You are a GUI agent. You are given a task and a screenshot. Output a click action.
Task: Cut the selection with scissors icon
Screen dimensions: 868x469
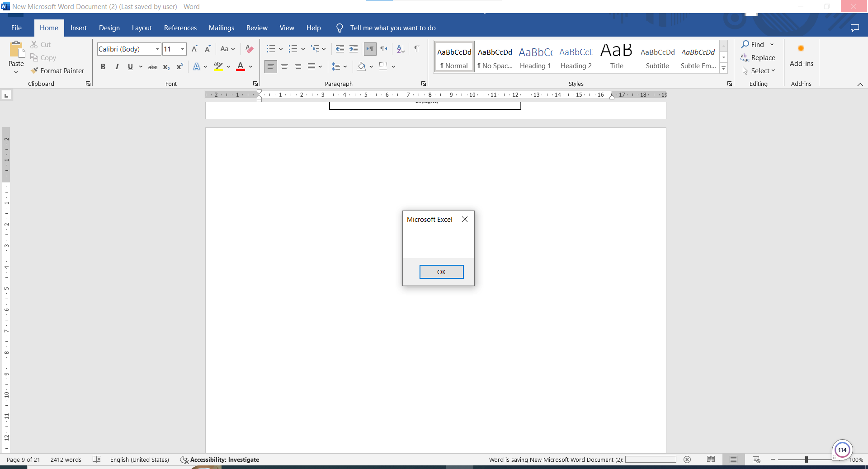[34, 44]
